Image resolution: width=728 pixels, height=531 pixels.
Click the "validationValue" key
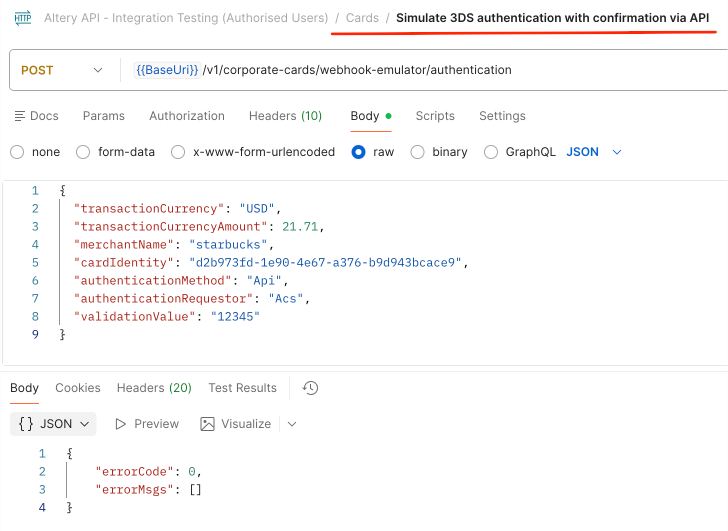point(135,317)
